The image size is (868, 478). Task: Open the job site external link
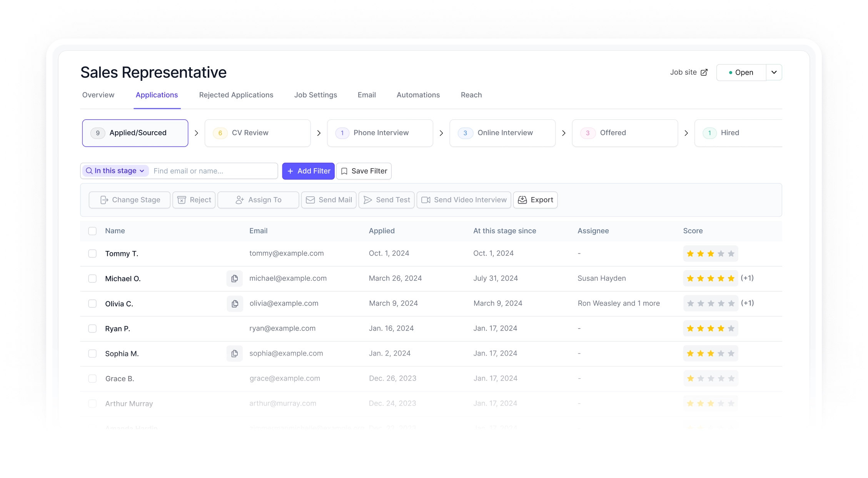coord(704,72)
